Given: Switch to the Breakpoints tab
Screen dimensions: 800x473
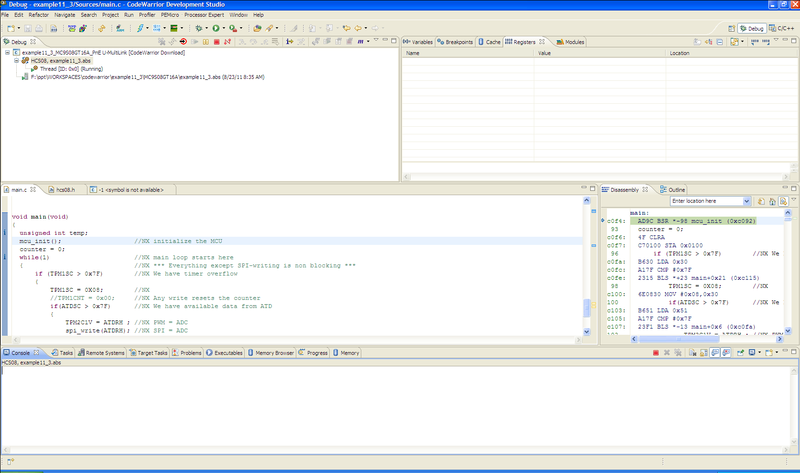Looking at the screenshot, I should coord(455,42).
